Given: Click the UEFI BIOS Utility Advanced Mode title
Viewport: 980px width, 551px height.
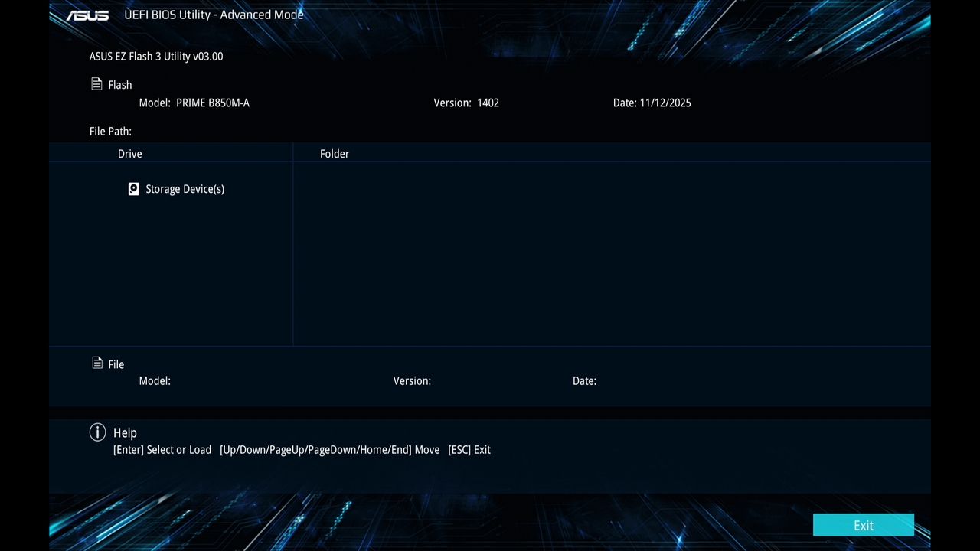Looking at the screenshot, I should (214, 15).
